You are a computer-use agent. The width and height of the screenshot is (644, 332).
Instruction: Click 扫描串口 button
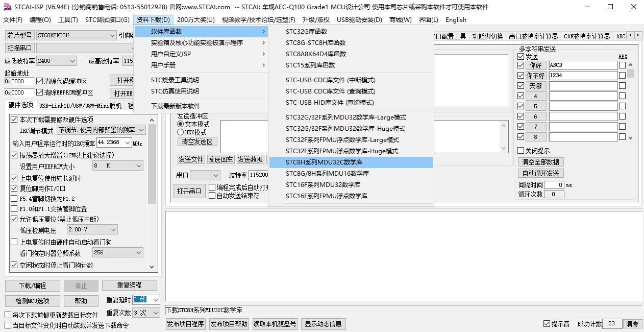point(20,48)
